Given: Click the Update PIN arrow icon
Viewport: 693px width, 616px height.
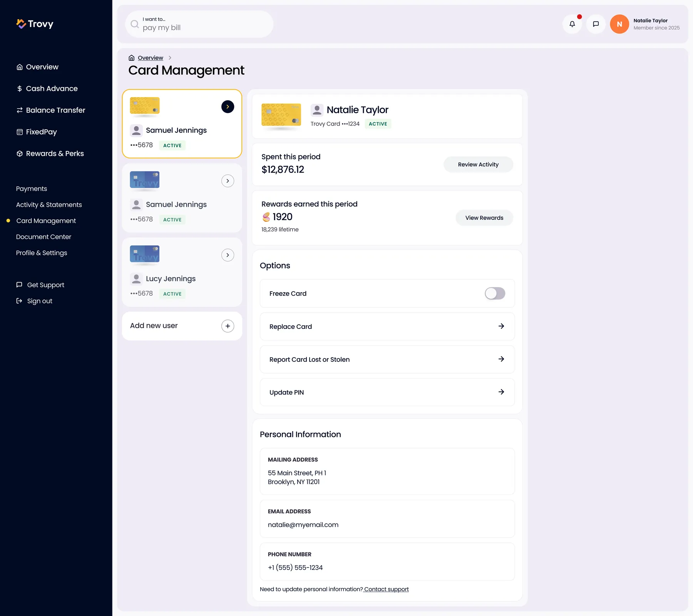Looking at the screenshot, I should tap(501, 392).
